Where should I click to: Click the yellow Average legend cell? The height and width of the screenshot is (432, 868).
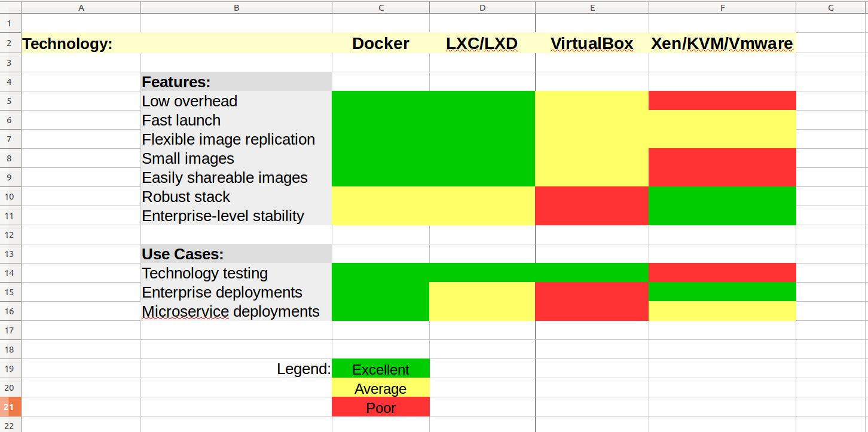[381, 388]
